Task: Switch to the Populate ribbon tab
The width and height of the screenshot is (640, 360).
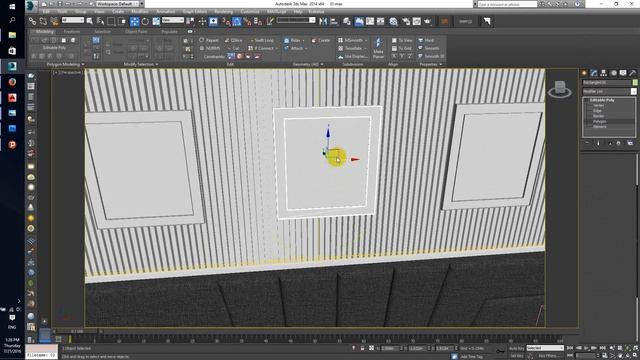Action: [x=169, y=31]
